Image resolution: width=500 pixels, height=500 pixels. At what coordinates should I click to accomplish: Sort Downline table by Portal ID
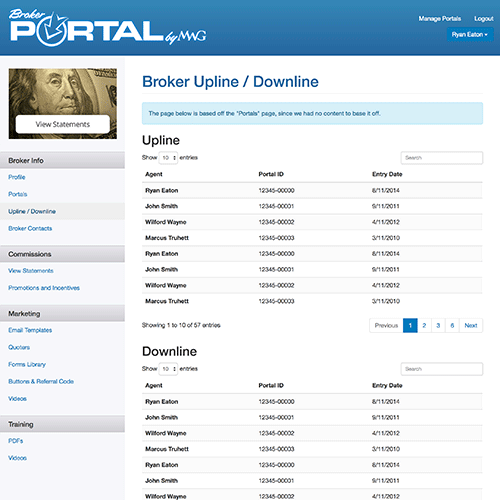pos(271,385)
